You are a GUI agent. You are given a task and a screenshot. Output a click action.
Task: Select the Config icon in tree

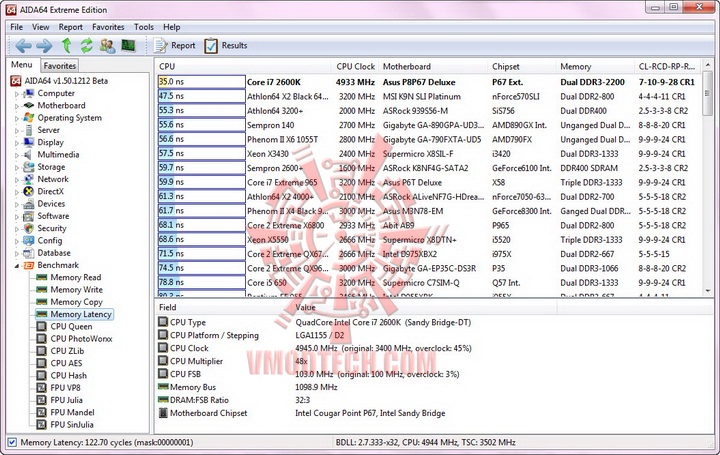pyautogui.click(x=28, y=241)
